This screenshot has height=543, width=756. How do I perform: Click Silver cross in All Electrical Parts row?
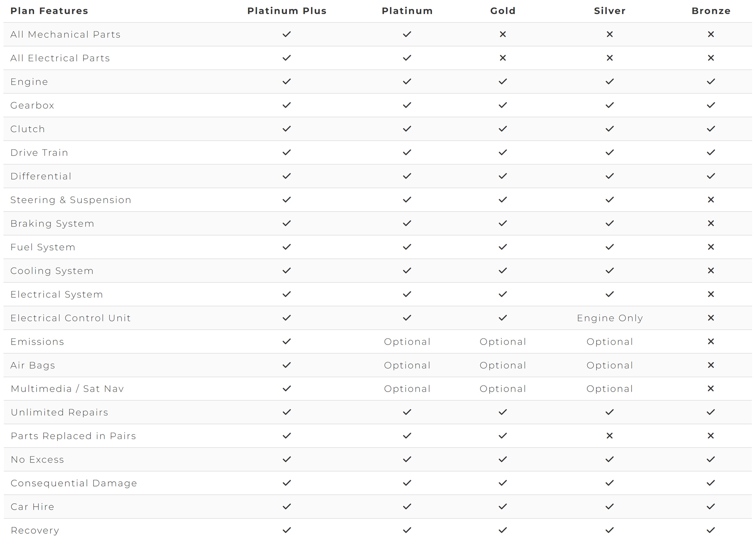(610, 58)
